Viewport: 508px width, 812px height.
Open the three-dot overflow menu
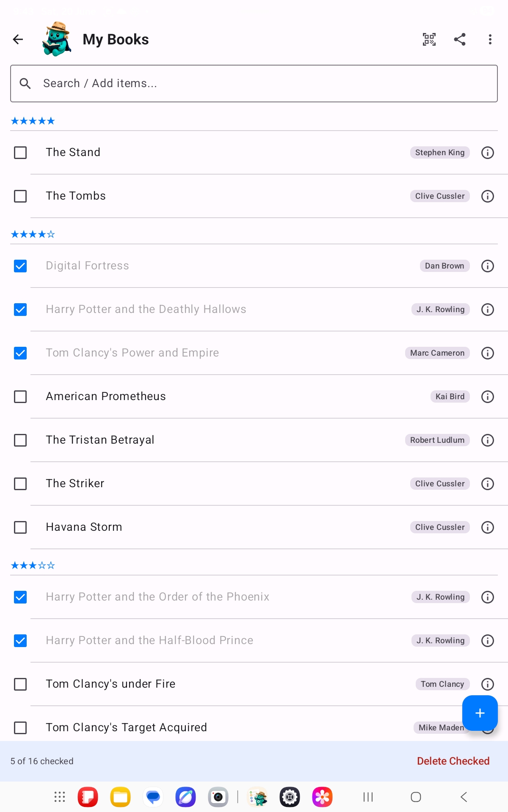(490, 39)
